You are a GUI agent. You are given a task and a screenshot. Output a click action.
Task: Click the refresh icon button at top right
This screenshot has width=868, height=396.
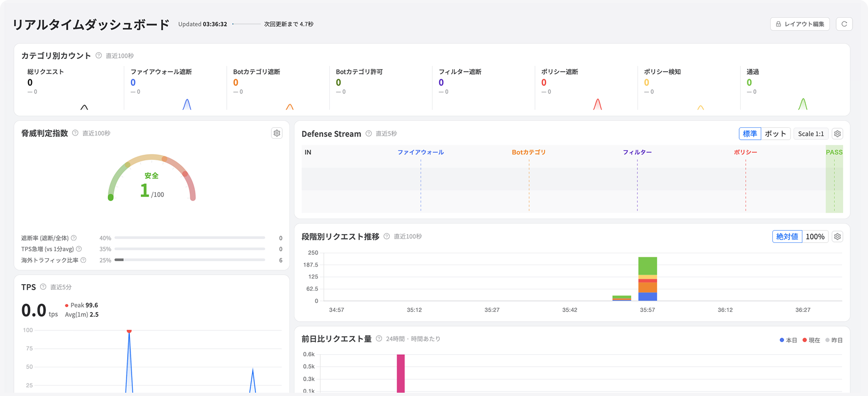point(844,24)
